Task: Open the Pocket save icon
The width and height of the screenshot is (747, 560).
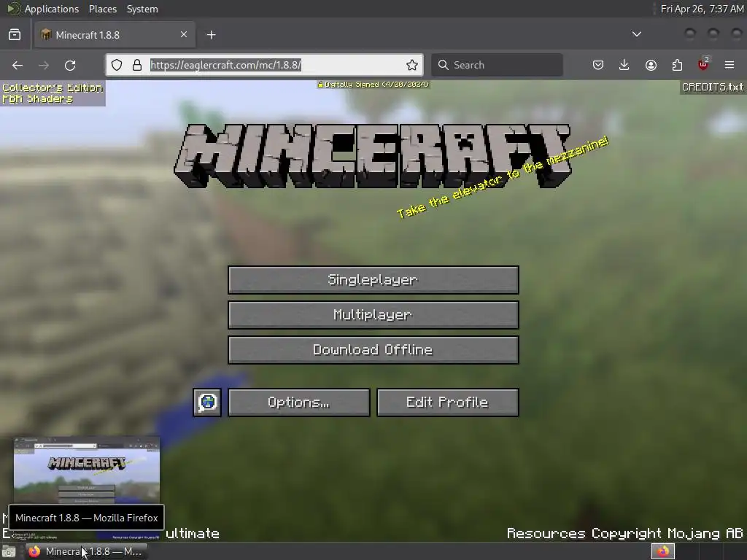Action: coord(598,65)
